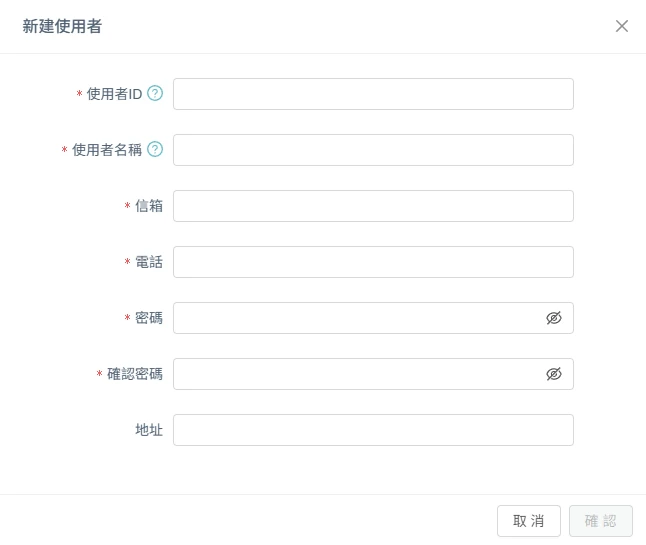The height and width of the screenshot is (545, 646).
Task: Toggle password visibility in the 密碼 field
Action: 554,318
